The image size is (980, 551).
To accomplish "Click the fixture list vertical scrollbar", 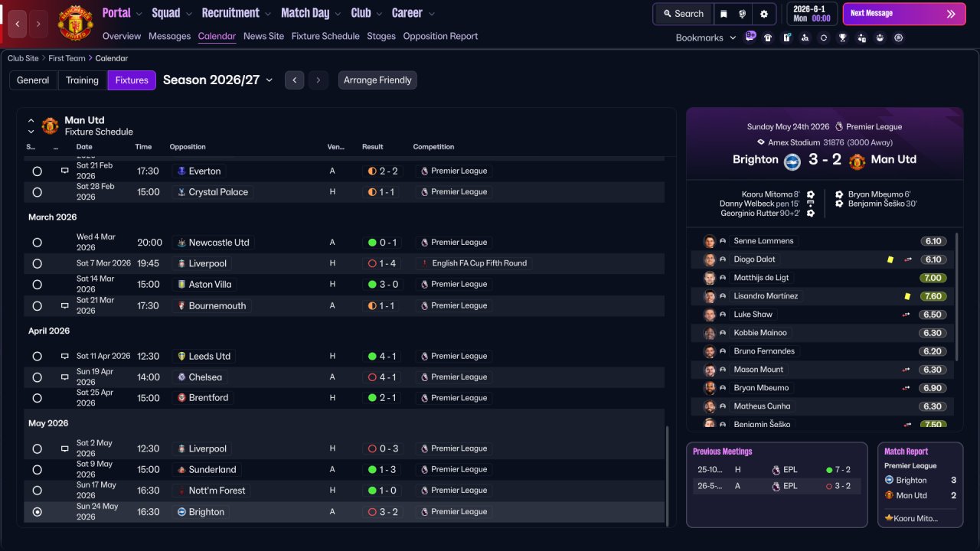I will (668, 476).
